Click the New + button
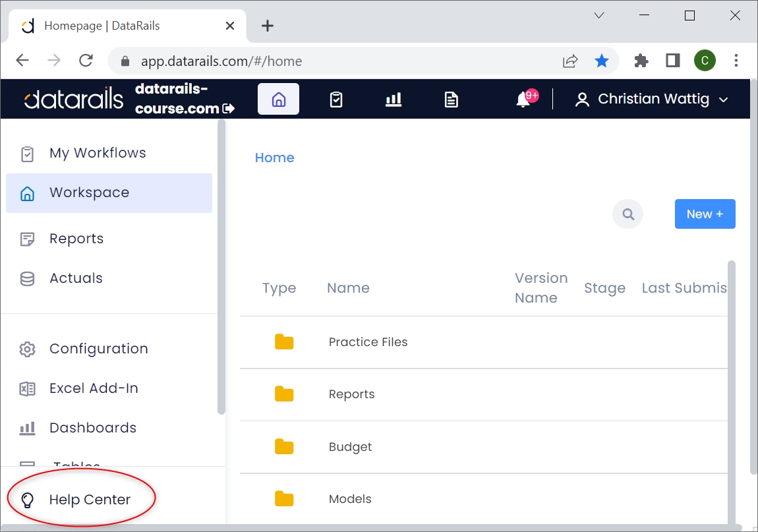 coord(705,214)
